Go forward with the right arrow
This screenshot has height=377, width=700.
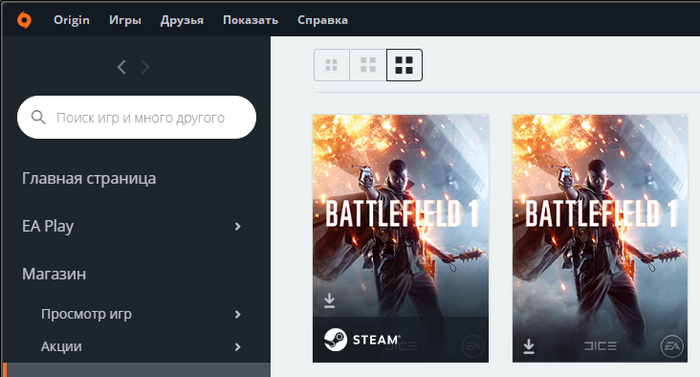pos(145,67)
